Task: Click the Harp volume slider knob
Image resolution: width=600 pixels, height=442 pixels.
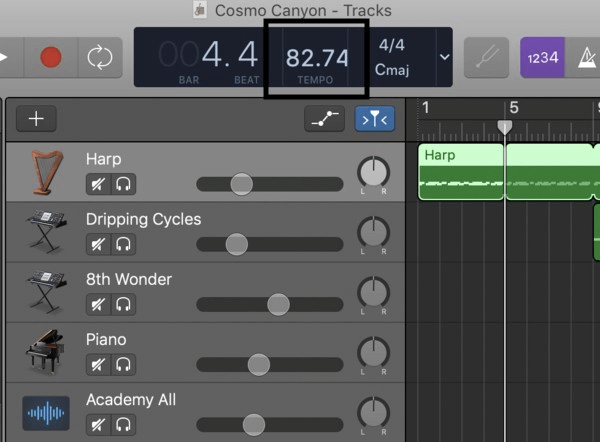Action: click(241, 184)
